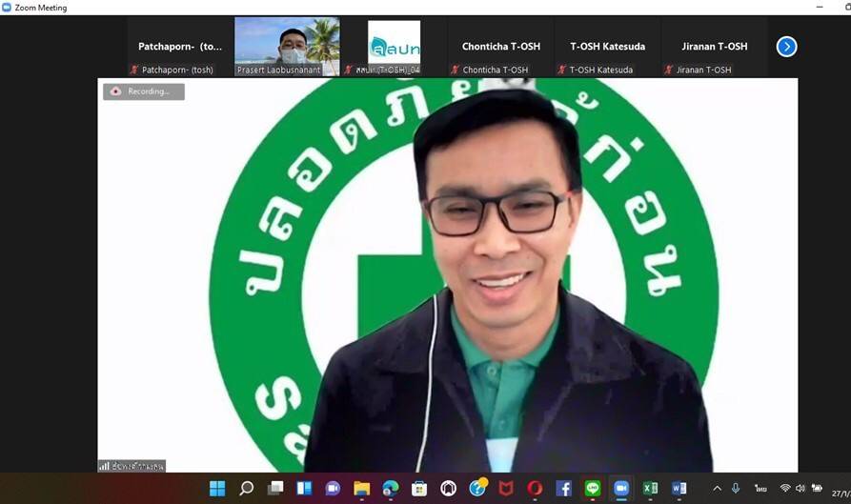
Task: Click the speaker's signal strength icon
Action: 104,466
